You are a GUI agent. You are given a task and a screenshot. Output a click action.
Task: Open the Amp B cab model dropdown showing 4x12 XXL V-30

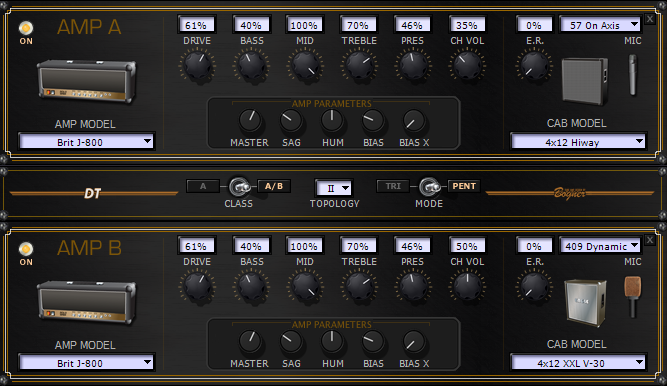pyautogui.click(x=578, y=363)
